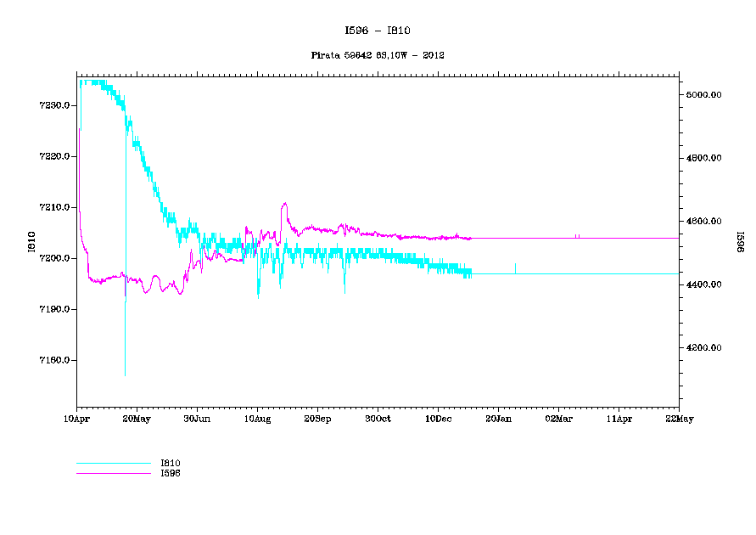The height and width of the screenshot is (535, 756).
Task: Click the 7230.0 left axis value
Action: [x=55, y=105]
